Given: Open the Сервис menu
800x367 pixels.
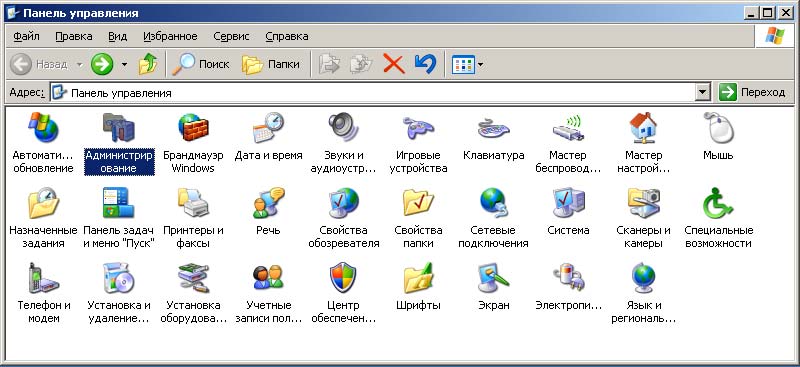Looking at the screenshot, I should tap(232, 36).
